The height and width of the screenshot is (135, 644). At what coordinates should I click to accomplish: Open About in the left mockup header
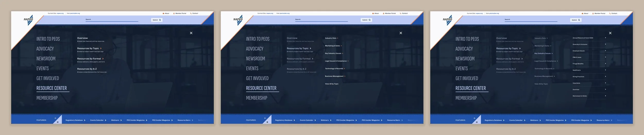tap(166, 13)
